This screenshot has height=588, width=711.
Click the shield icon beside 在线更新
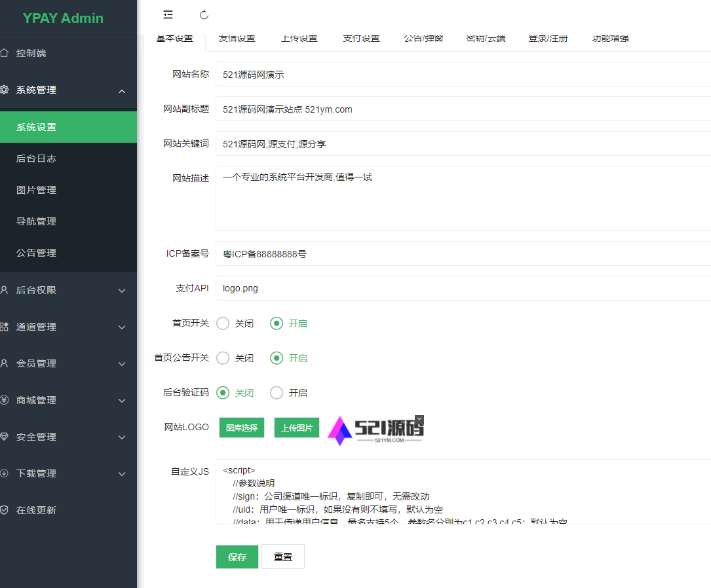[5, 510]
